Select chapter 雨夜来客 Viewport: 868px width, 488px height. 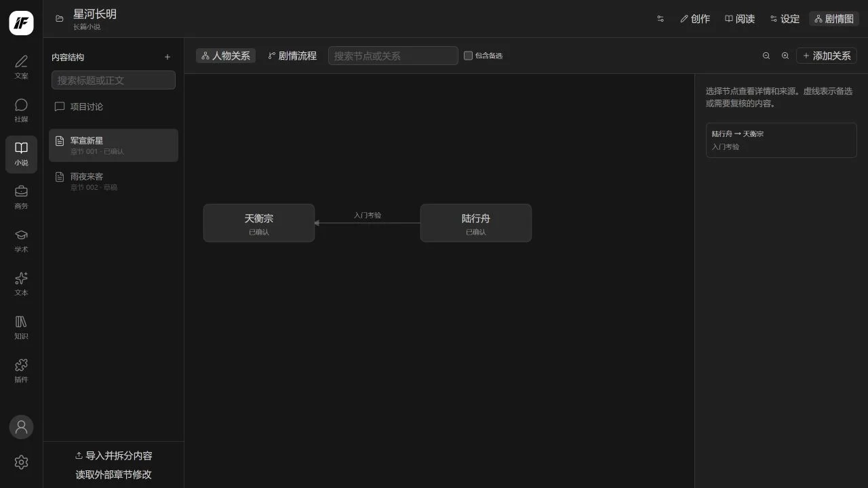[113, 181]
